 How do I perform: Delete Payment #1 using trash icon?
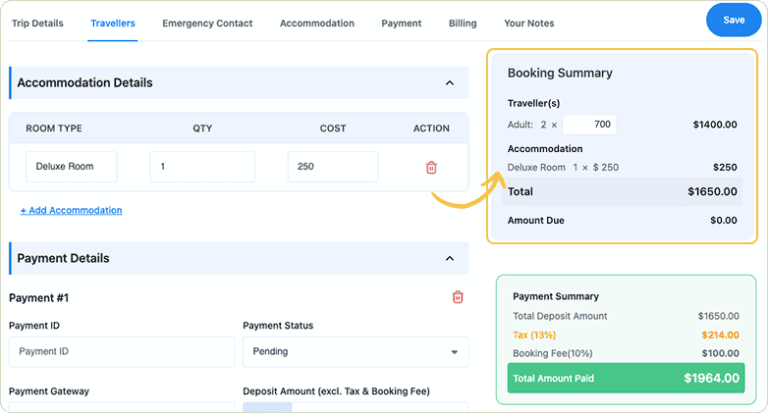[457, 297]
